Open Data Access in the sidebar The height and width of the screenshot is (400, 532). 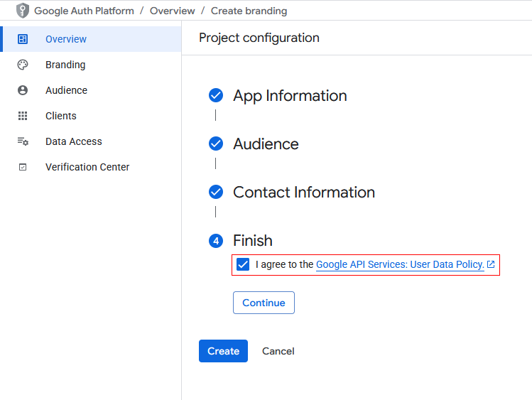(x=74, y=141)
